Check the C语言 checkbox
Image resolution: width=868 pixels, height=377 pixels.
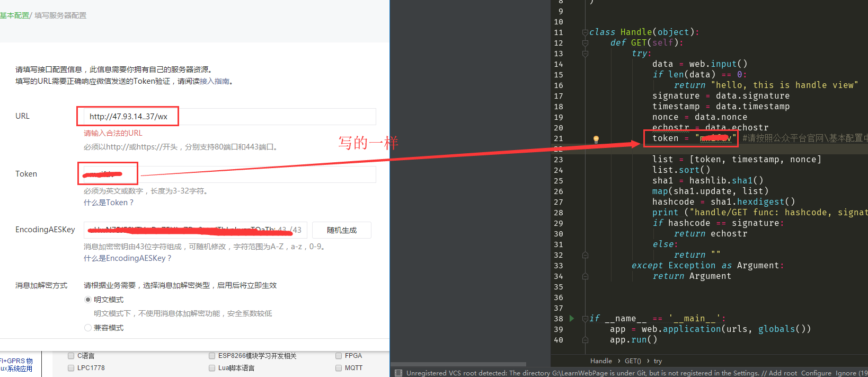[x=71, y=356]
